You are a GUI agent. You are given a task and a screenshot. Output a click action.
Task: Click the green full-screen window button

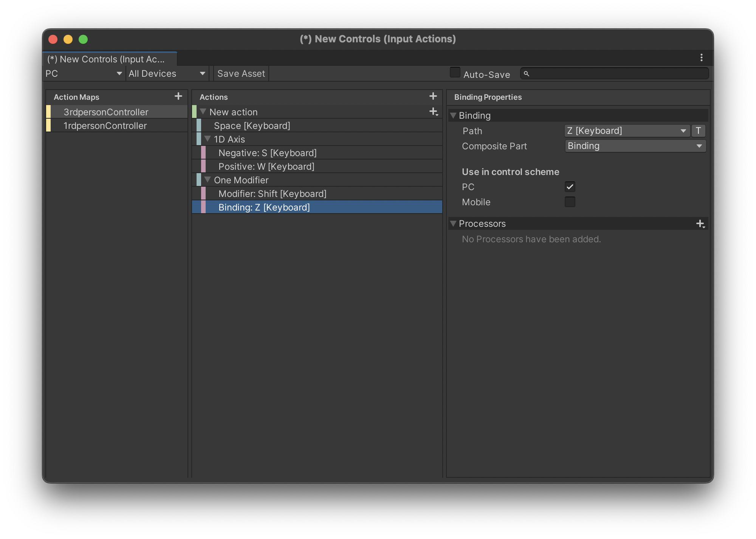click(x=83, y=39)
